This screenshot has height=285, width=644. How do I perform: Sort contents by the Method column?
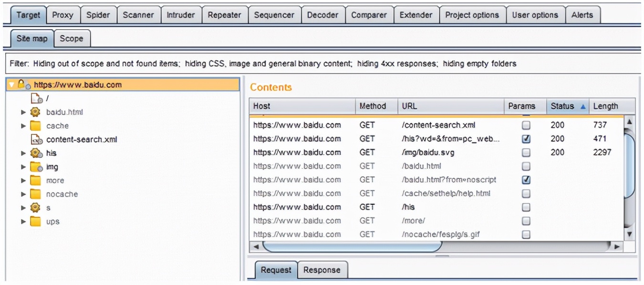377,106
